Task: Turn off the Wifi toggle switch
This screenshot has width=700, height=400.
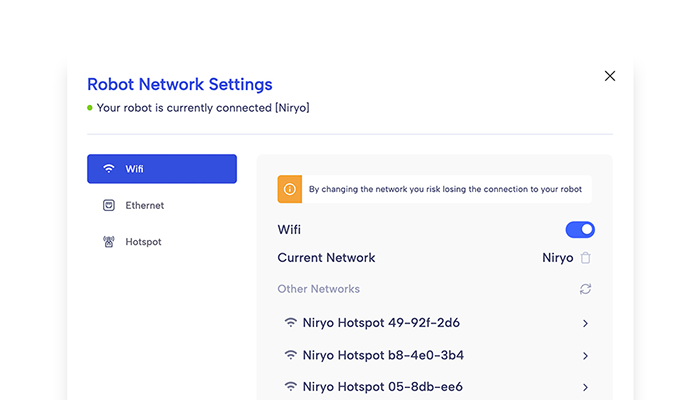Action: click(580, 229)
